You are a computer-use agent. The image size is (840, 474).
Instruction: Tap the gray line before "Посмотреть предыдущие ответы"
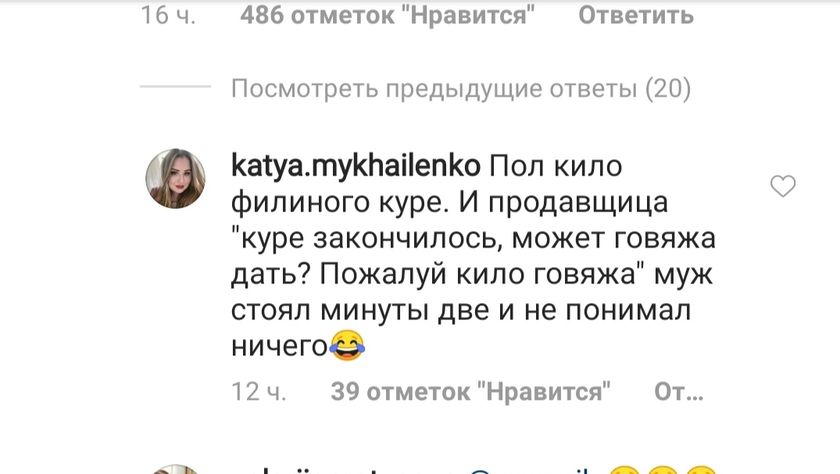point(175,86)
